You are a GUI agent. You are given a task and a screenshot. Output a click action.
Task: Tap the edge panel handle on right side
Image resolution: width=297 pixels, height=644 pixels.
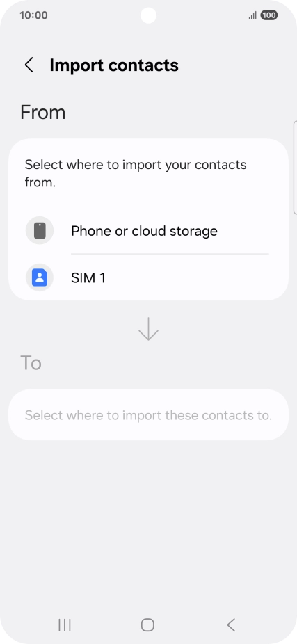(x=295, y=168)
